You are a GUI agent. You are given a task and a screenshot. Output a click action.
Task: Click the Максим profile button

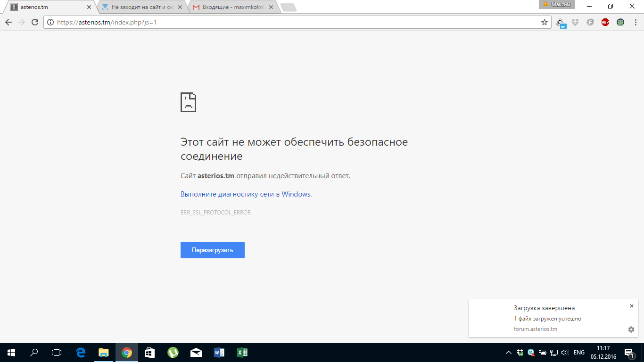557,4
